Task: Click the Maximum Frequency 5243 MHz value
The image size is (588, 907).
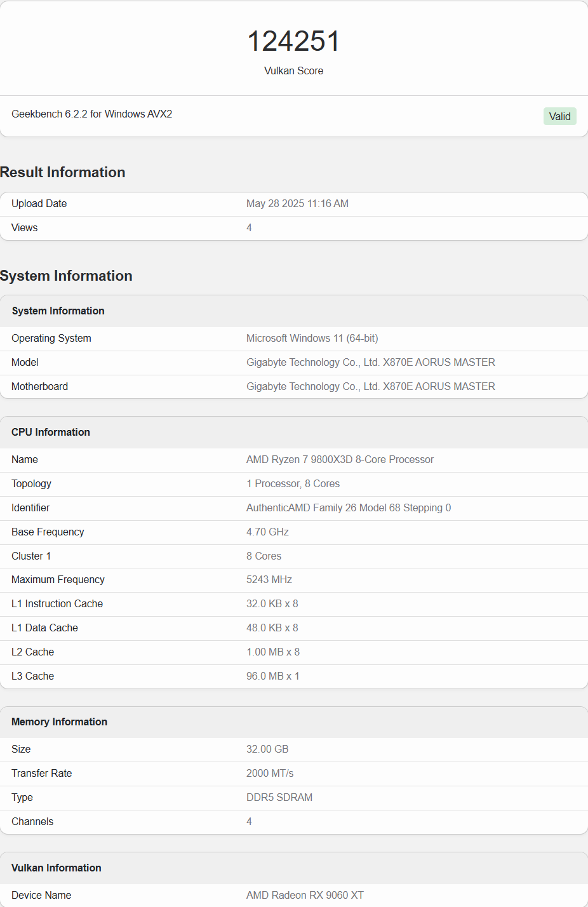Action: 269,580
